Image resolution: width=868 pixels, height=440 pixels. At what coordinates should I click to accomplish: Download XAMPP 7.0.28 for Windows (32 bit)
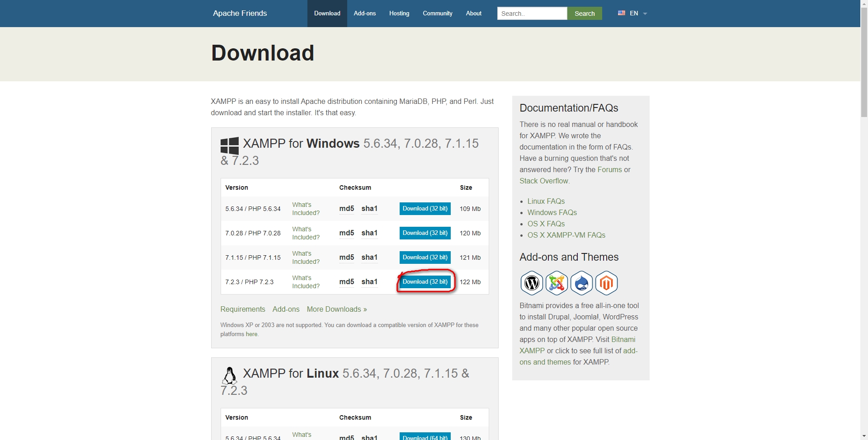coord(425,233)
